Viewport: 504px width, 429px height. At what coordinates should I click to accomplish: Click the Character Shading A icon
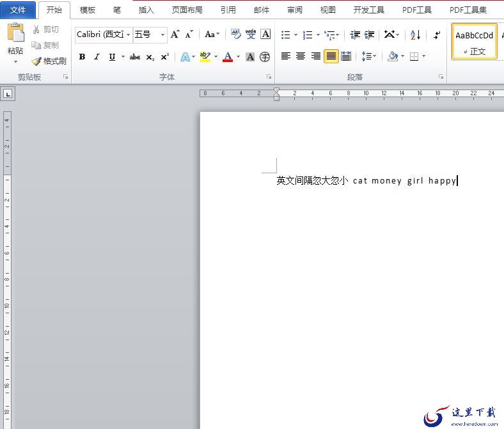(250, 57)
